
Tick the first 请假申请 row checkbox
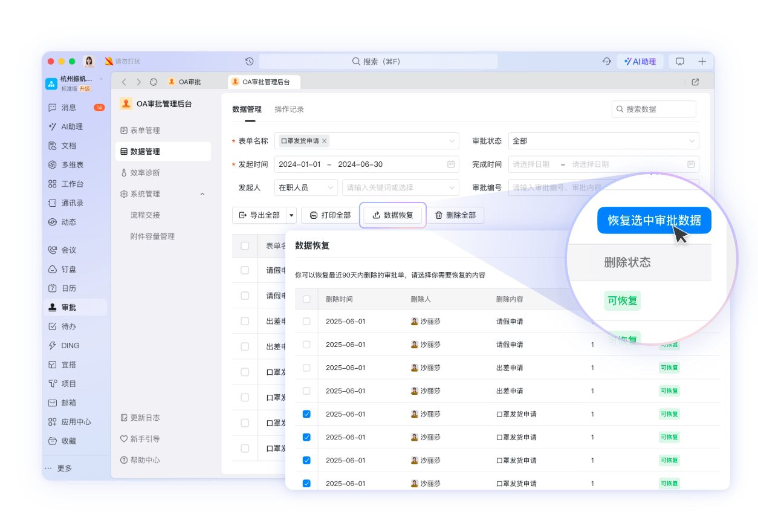click(x=306, y=322)
